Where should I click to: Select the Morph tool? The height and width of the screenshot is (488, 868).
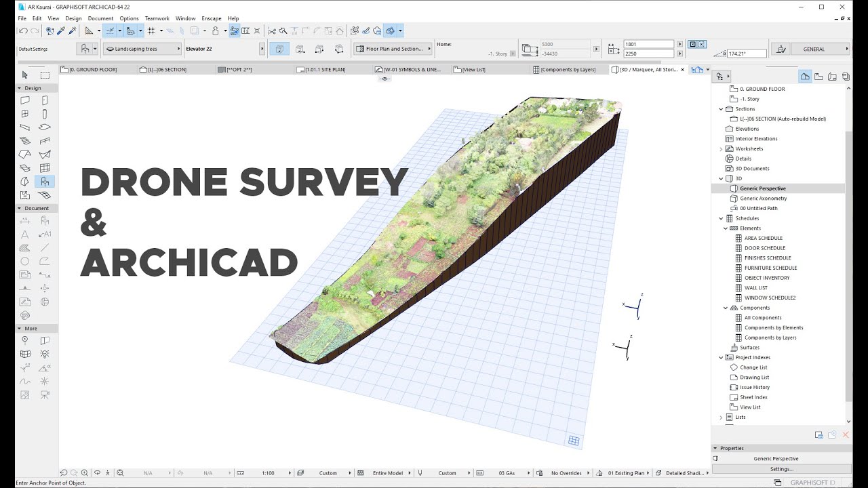point(25,182)
